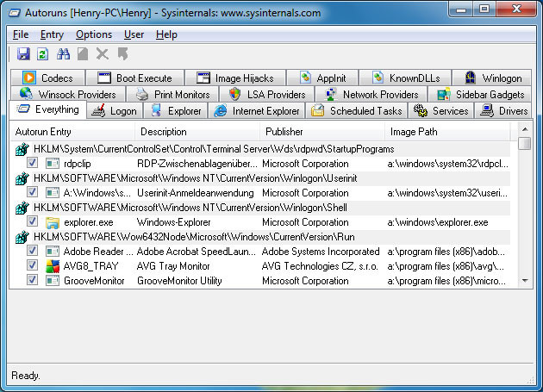This screenshot has height=392, width=543.
Task: Switch to the Drivers tab
Action: [x=503, y=111]
